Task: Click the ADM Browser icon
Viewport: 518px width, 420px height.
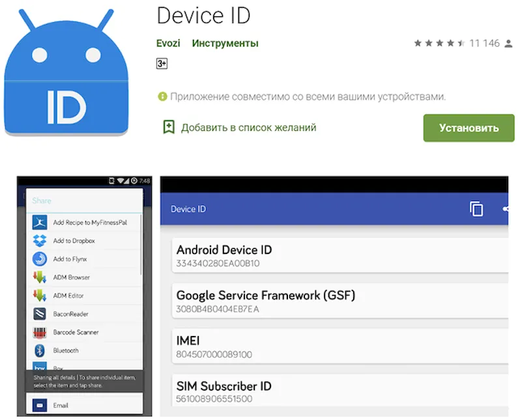Action: [x=40, y=277]
